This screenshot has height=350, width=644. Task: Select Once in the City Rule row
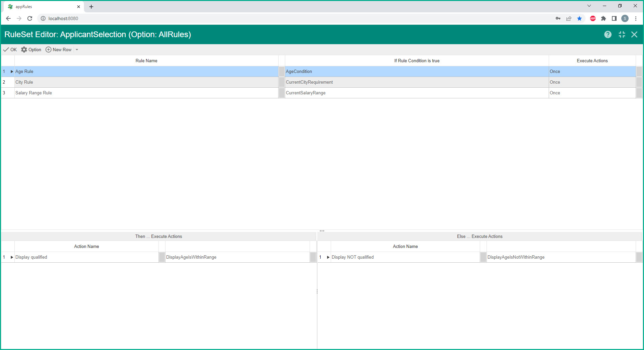(592, 82)
